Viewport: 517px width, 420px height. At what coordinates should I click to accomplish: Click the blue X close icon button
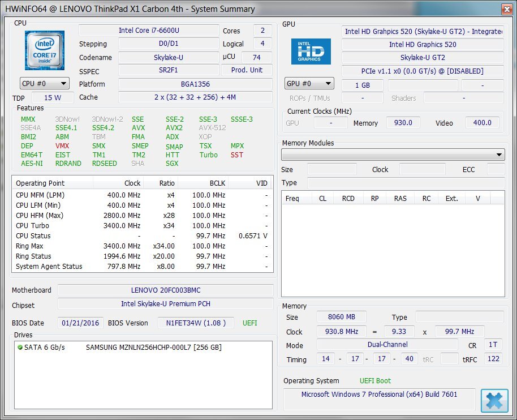(x=494, y=401)
